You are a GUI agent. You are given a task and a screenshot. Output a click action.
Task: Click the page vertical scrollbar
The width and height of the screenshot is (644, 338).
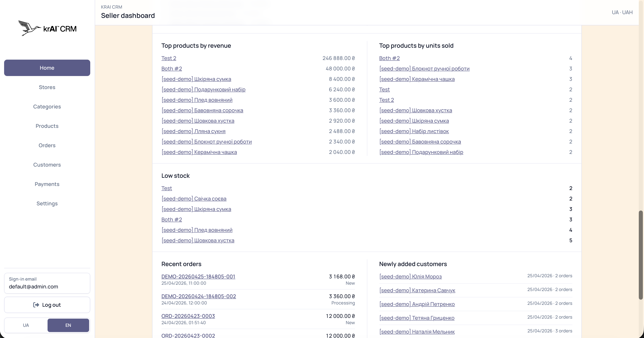(x=641, y=255)
